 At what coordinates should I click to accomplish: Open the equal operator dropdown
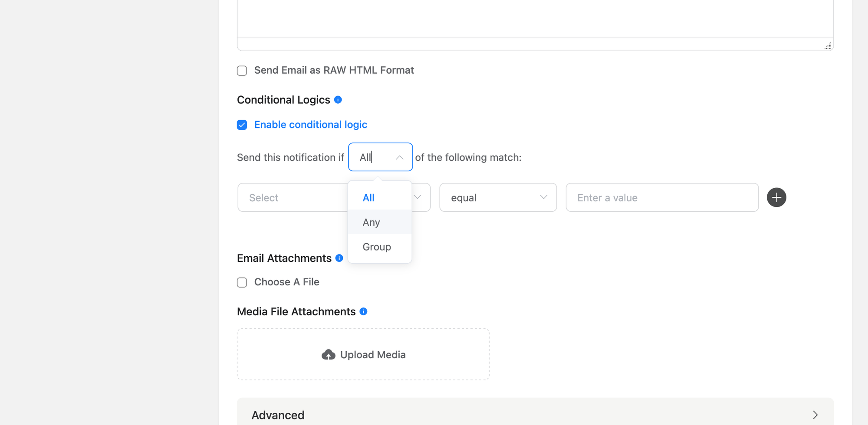pos(498,197)
